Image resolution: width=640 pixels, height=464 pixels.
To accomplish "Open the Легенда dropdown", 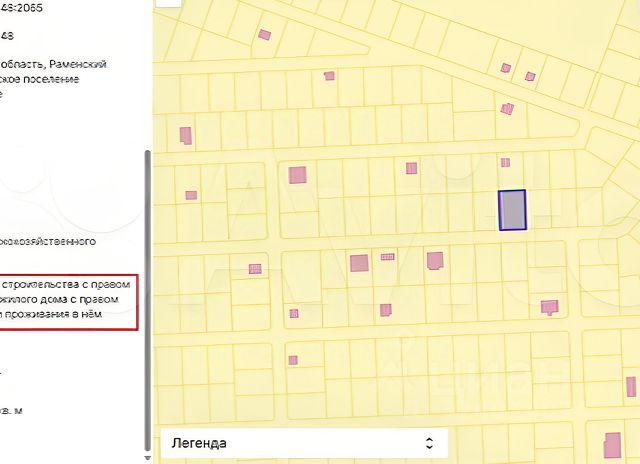I will click(304, 443).
